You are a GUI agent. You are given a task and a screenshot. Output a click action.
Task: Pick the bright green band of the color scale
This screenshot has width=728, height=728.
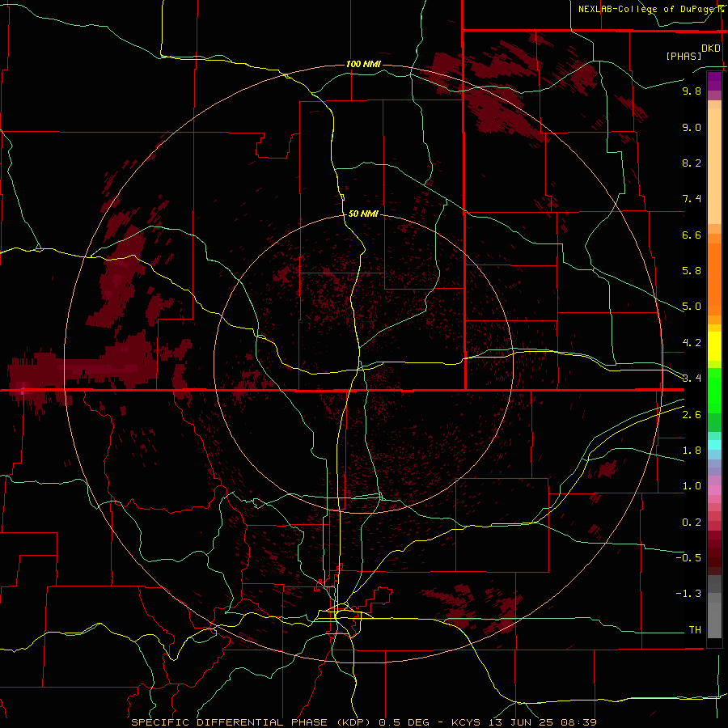714,389
